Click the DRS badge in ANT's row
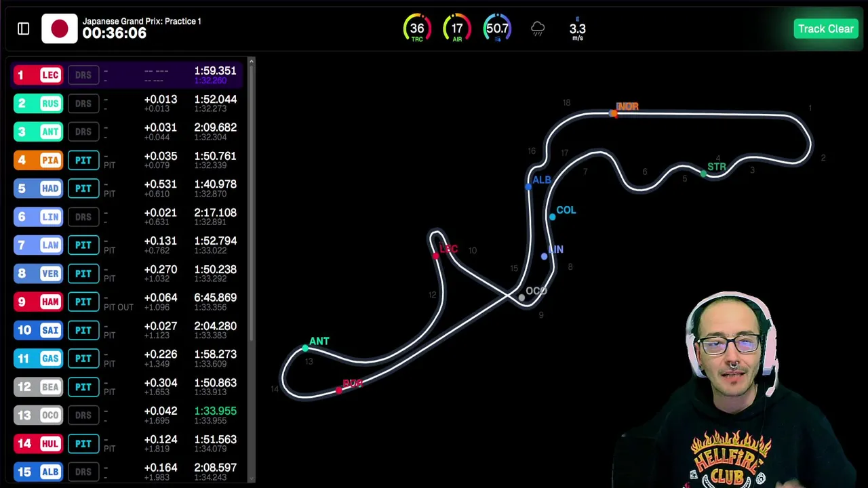Viewport: 868px width, 488px height. tap(83, 131)
